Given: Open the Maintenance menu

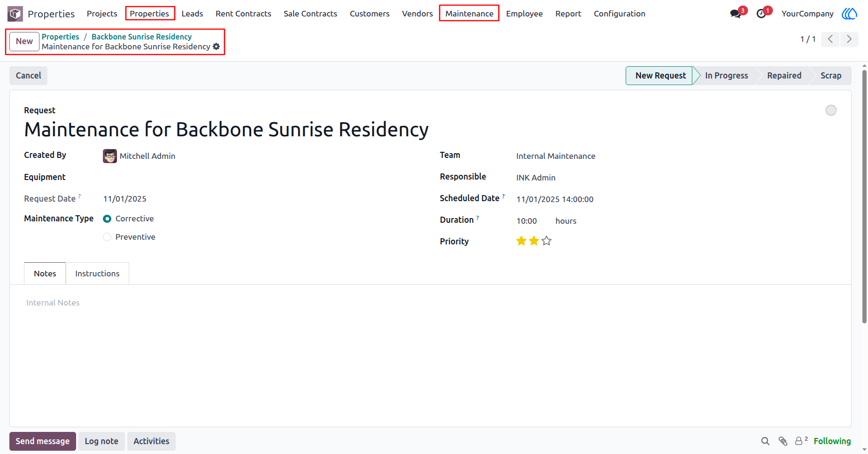Looking at the screenshot, I should tap(469, 14).
